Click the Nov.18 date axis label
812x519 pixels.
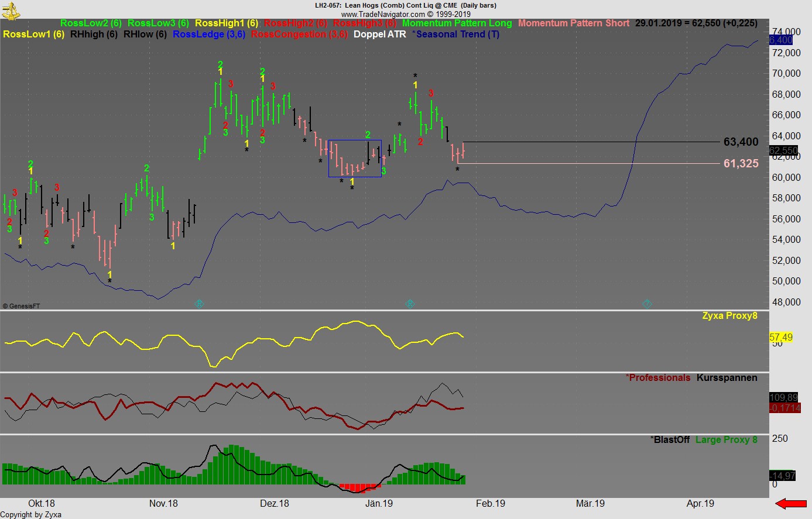(x=163, y=504)
